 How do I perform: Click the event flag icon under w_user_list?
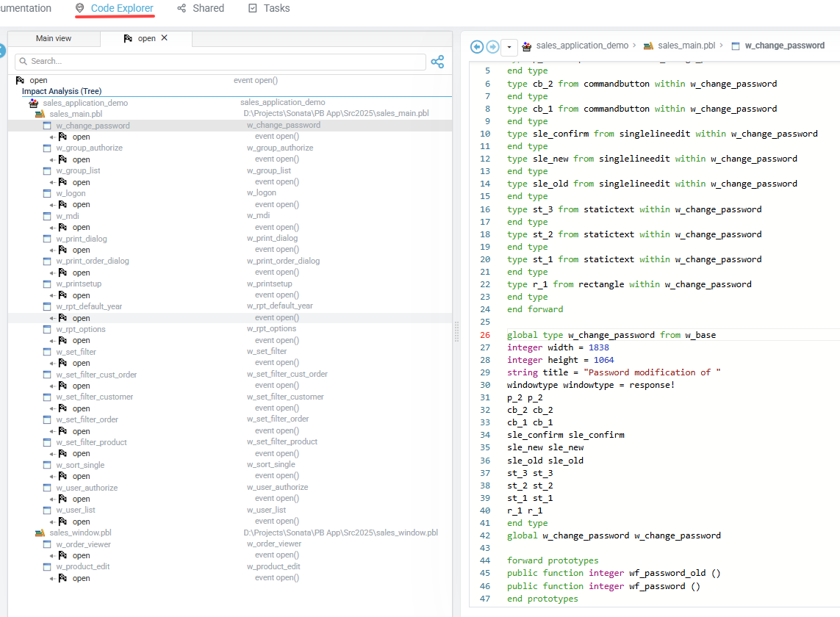click(62, 522)
